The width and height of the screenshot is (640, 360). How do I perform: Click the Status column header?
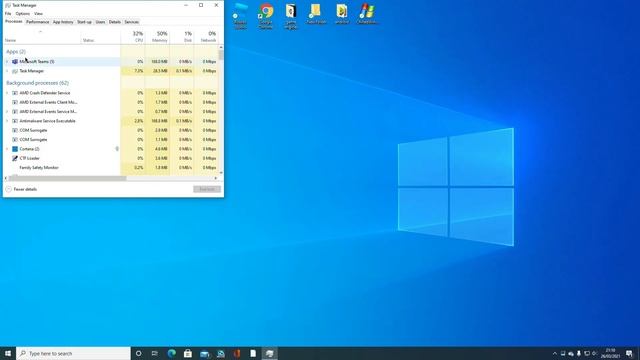click(100, 37)
